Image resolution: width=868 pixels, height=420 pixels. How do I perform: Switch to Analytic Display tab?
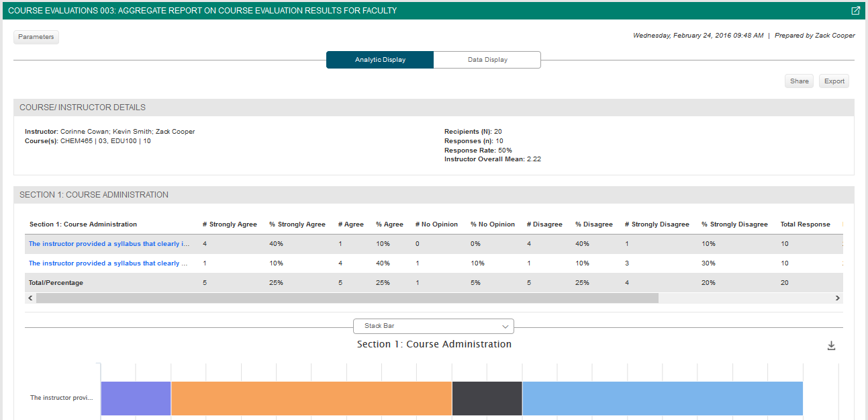click(380, 60)
